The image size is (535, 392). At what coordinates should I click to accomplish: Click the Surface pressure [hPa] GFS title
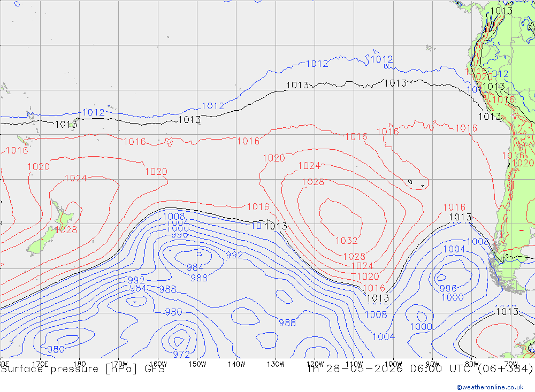[82, 369]
